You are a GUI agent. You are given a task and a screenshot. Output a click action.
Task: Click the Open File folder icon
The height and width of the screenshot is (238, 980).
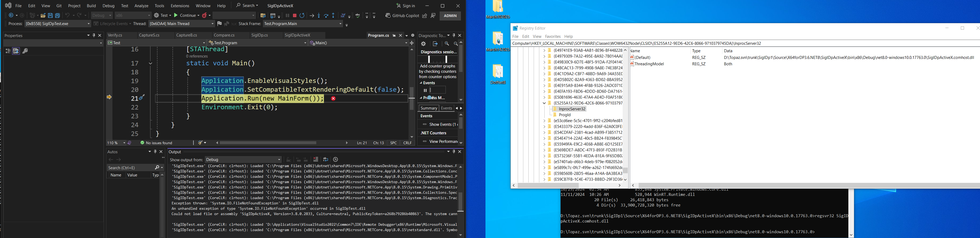[43, 16]
